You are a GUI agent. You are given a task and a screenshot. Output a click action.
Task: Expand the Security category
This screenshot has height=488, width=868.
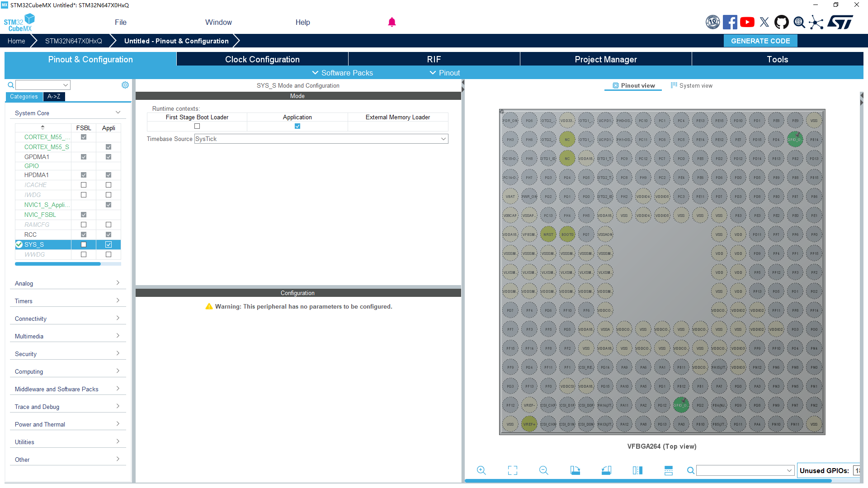[68, 354]
